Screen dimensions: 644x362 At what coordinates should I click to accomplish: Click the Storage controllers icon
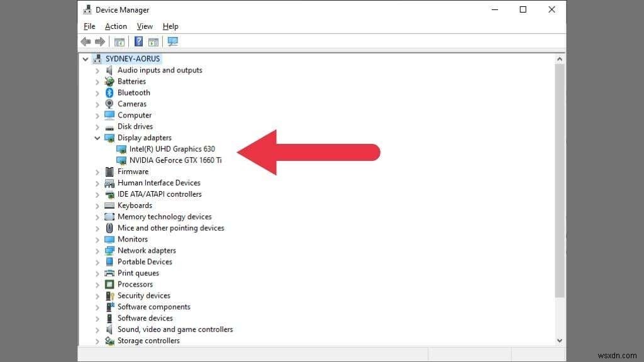pyautogui.click(x=109, y=341)
